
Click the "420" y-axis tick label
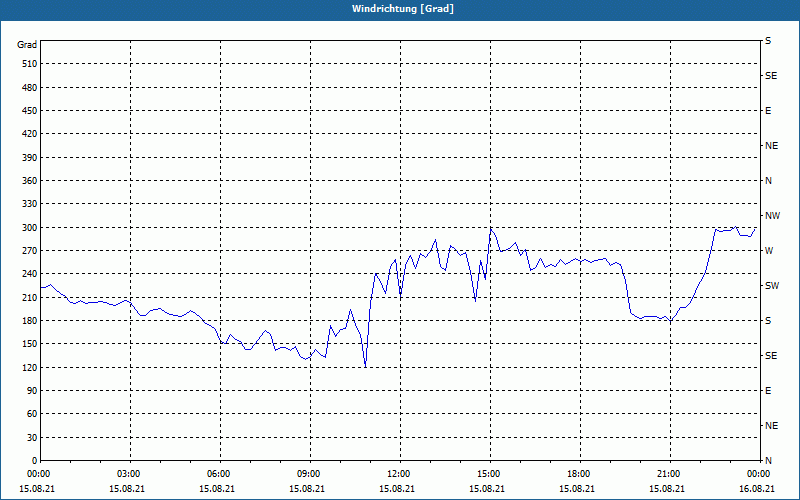click(30, 134)
